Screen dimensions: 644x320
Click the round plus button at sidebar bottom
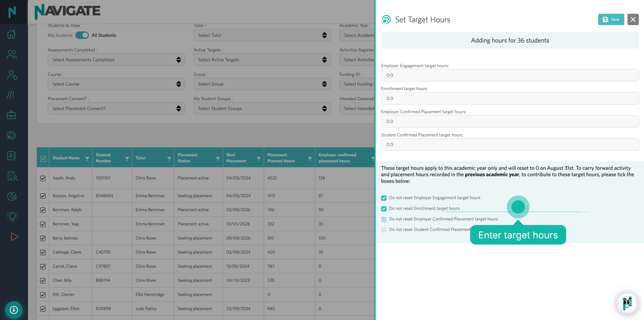click(x=14, y=310)
